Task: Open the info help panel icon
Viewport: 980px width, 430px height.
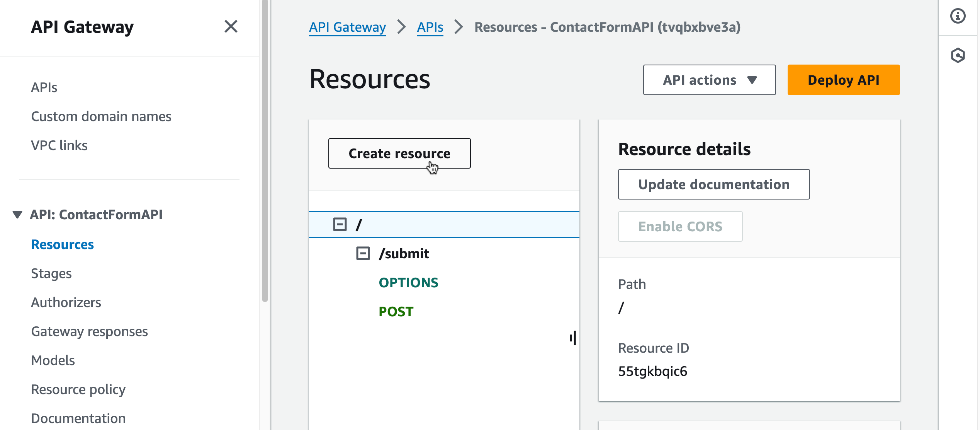Action: [x=958, y=16]
